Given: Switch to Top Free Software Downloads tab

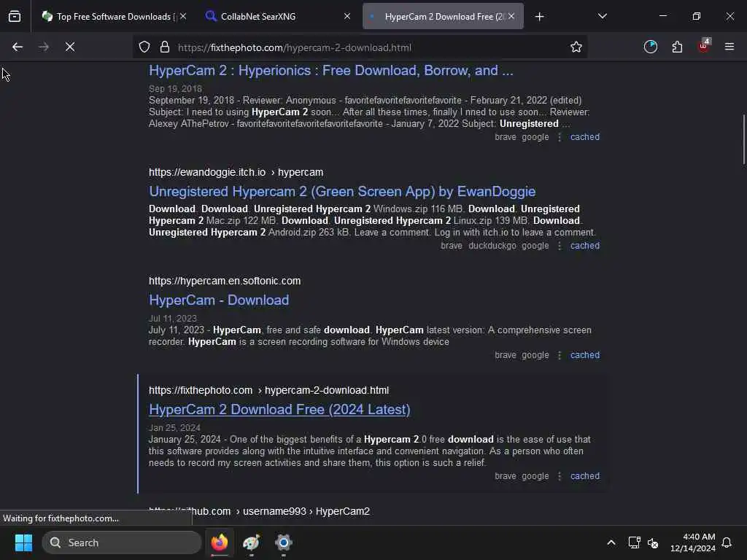Looking at the screenshot, I should (x=113, y=17).
